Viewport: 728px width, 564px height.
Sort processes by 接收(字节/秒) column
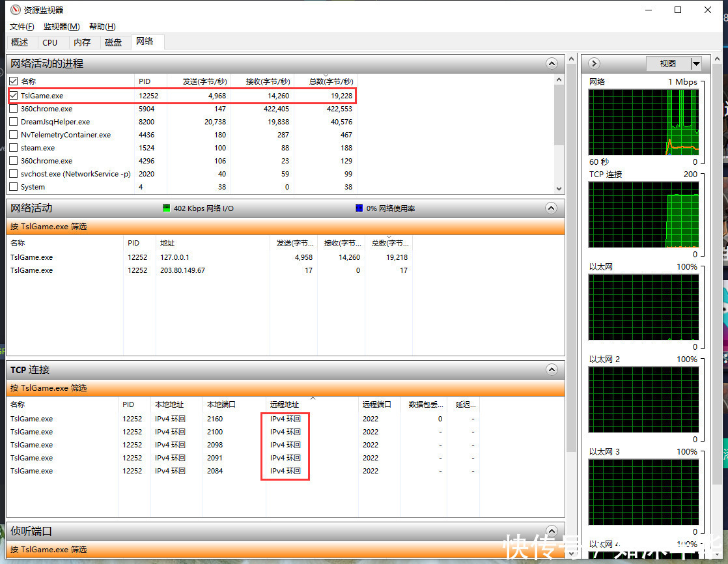click(x=263, y=81)
